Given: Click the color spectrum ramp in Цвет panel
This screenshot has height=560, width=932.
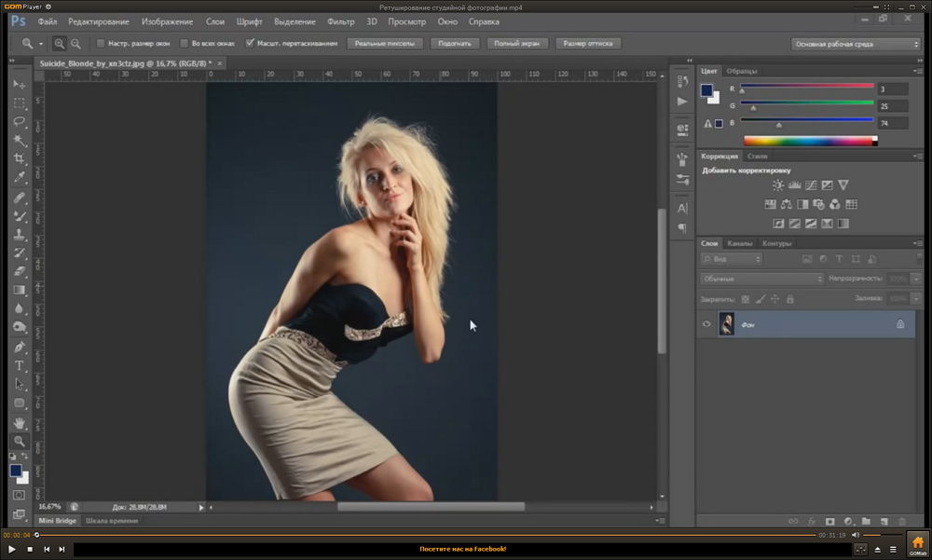Looking at the screenshot, I should [809, 141].
